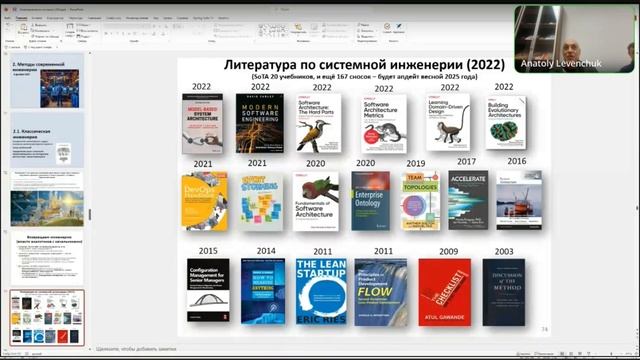This screenshot has width=640, height=360.
Task: Click the Notes (Заметки) status bar button
Action: click(524, 353)
